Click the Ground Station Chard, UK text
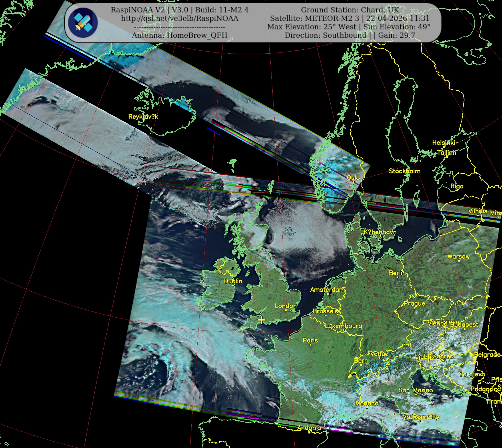The height and width of the screenshot is (448, 502). coord(350,10)
